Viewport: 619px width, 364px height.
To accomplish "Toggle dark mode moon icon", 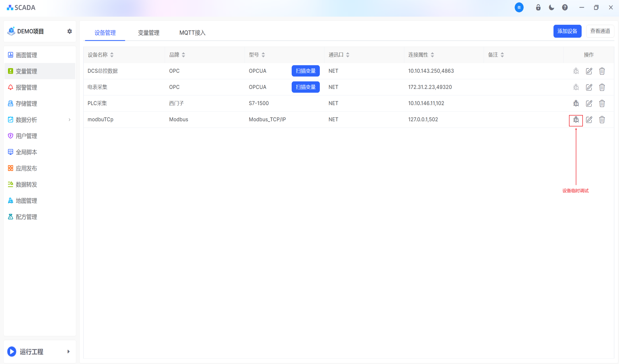I will coord(552,7).
